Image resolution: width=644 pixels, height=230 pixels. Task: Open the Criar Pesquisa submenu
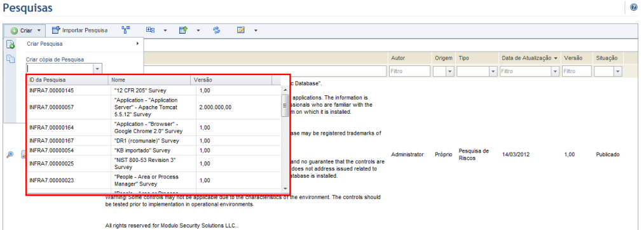coord(83,44)
